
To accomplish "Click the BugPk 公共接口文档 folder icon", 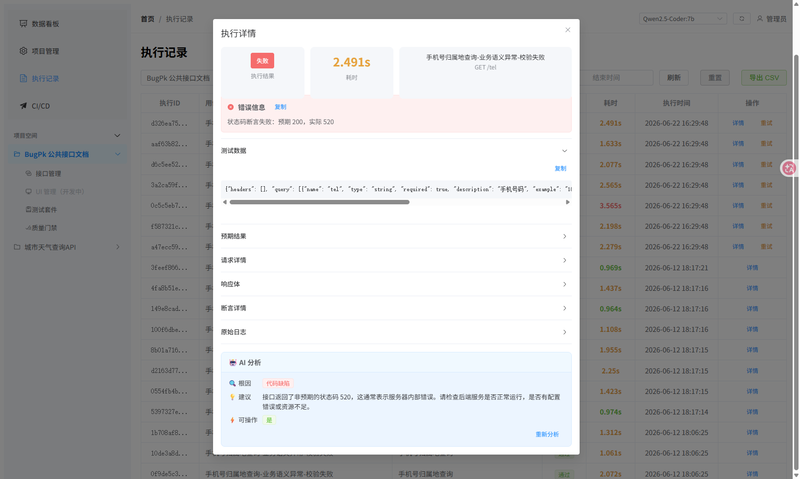I will click(17, 154).
